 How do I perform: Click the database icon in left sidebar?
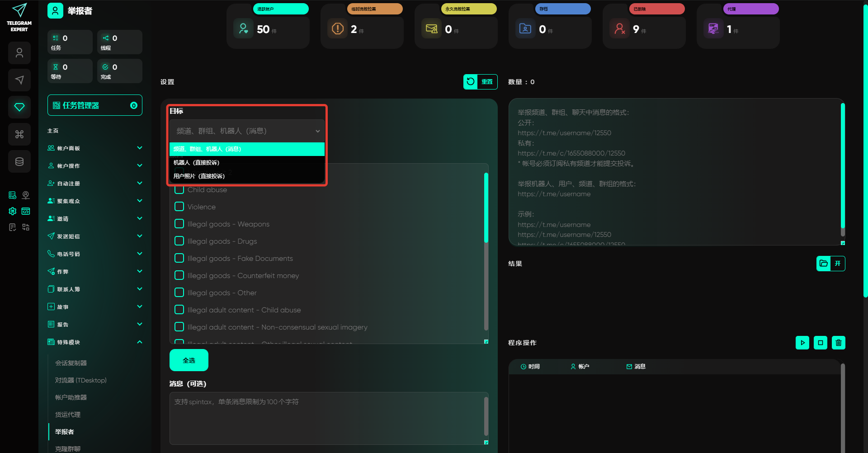pos(19,161)
